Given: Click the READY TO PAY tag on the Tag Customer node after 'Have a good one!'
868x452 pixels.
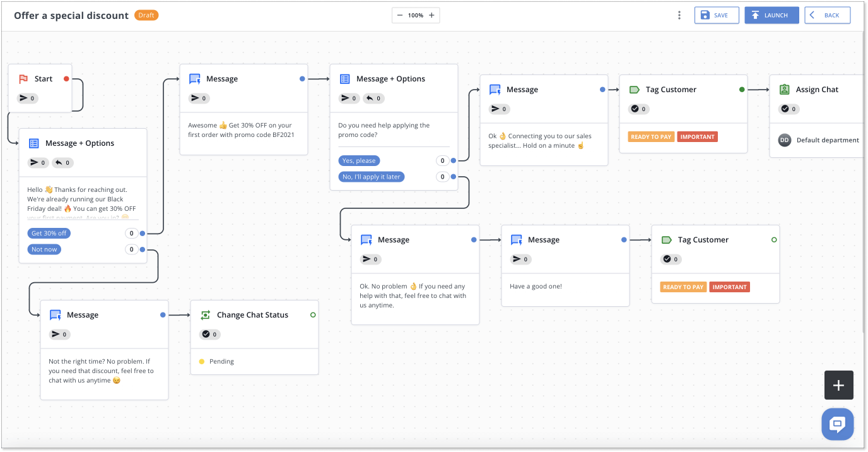Looking at the screenshot, I should pyautogui.click(x=683, y=287).
